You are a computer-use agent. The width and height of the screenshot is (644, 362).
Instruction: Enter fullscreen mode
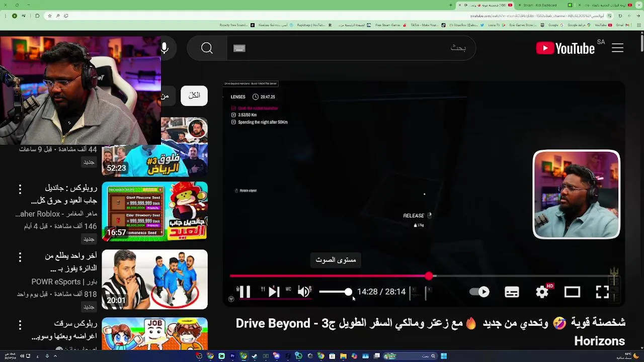(602, 292)
